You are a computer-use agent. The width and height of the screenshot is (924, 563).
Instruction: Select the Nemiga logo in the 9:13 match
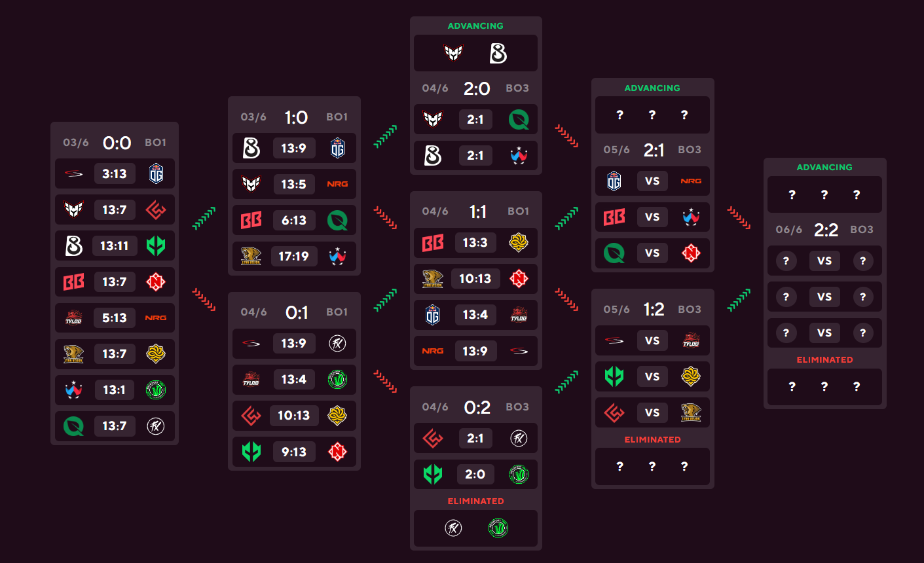(x=337, y=451)
